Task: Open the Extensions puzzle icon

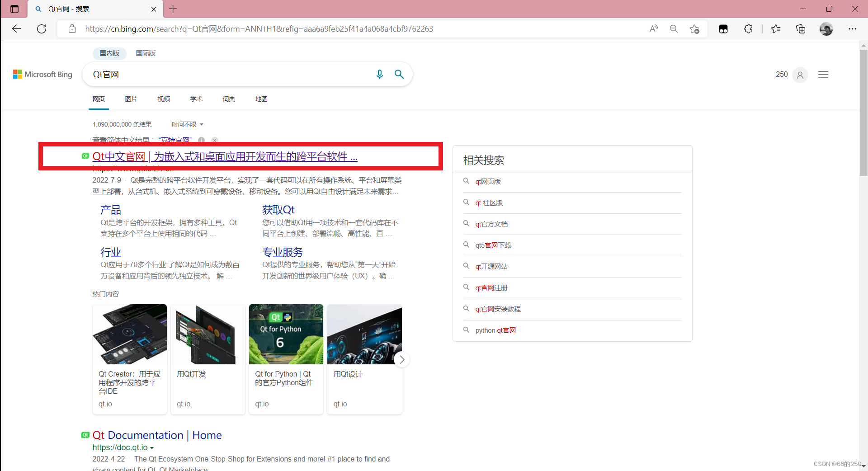Action: [x=748, y=28]
